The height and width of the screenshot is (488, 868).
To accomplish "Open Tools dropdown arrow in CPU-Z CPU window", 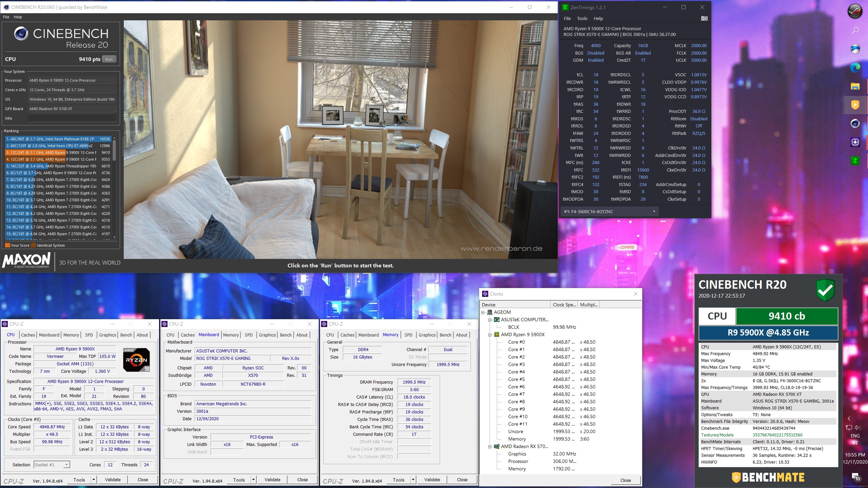I will [x=94, y=480].
